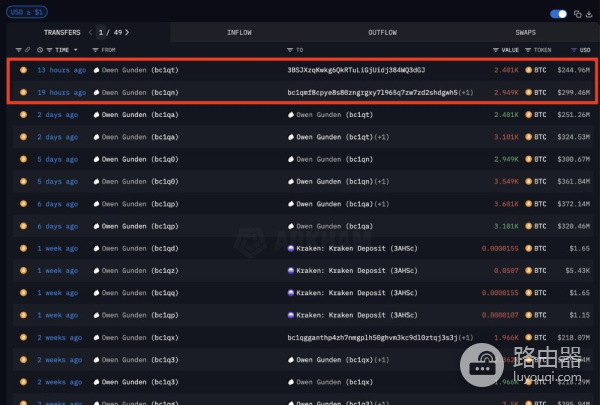Switch the blue toggle at top right
600x405 pixels.
pyautogui.click(x=558, y=14)
